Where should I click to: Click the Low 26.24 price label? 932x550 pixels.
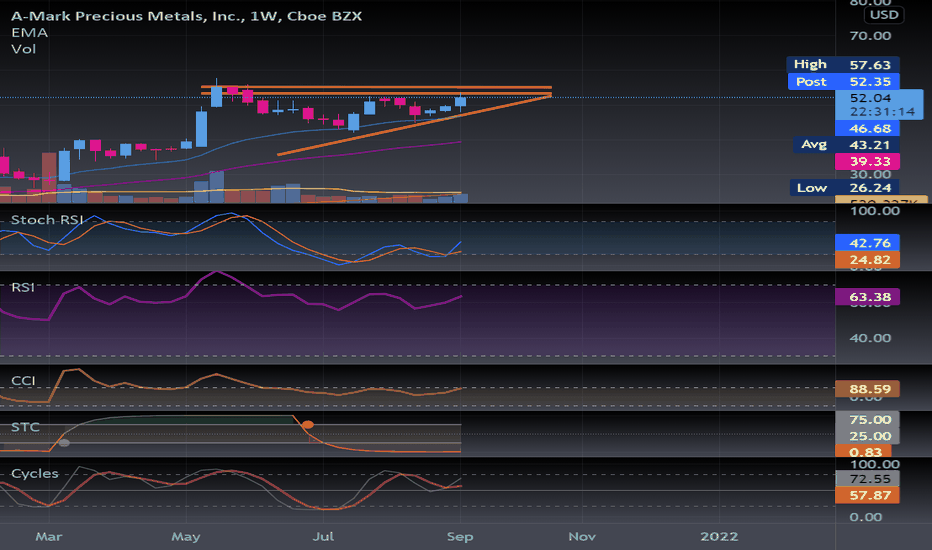click(844, 188)
